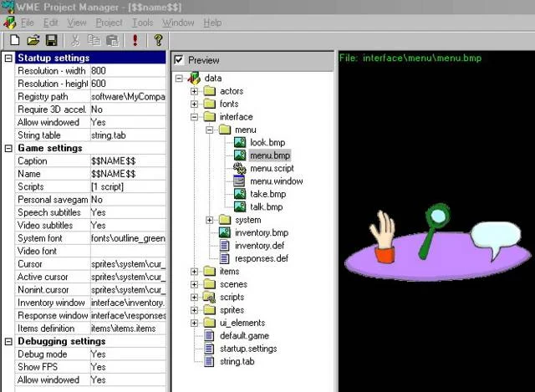Collapse the Startup settings section
The image size is (535, 392).
[8, 58]
